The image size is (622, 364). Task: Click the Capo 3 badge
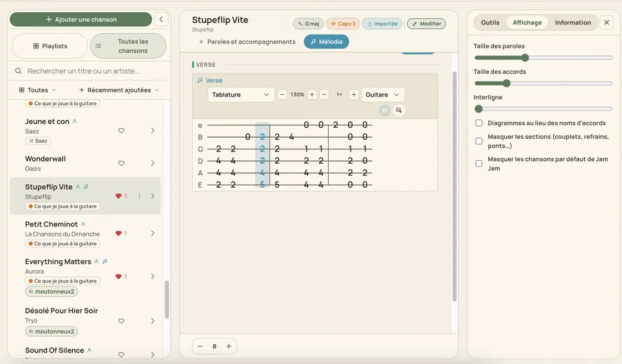(x=343, y=24)
